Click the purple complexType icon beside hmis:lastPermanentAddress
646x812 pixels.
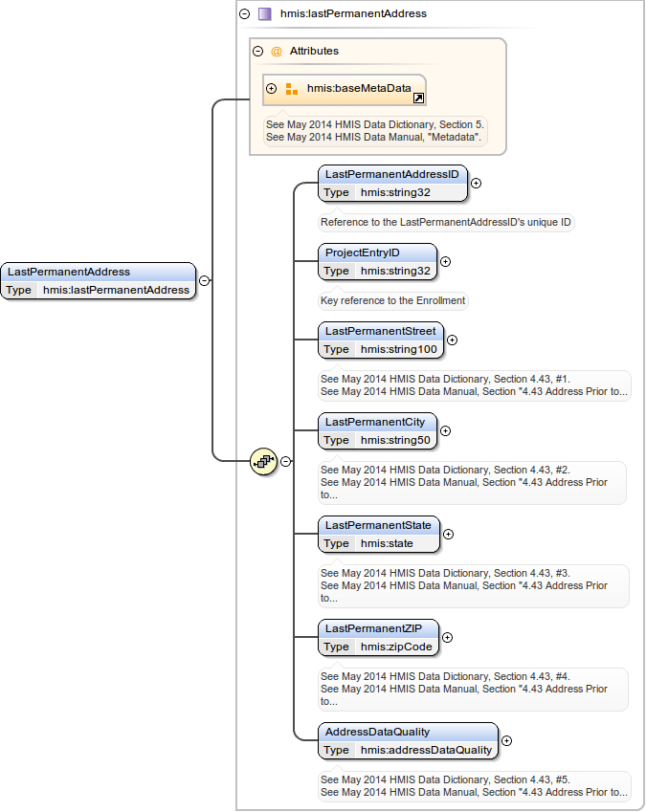[x=264, y=14]
